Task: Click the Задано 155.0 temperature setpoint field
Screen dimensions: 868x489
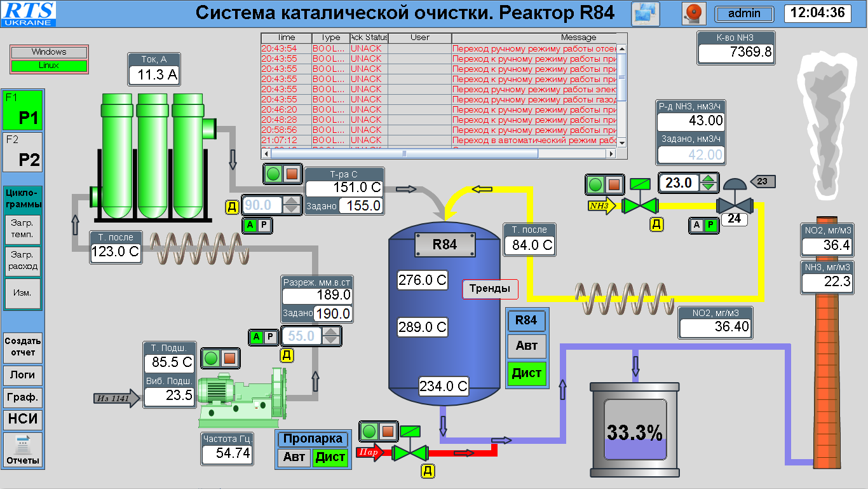Action: 361,205
